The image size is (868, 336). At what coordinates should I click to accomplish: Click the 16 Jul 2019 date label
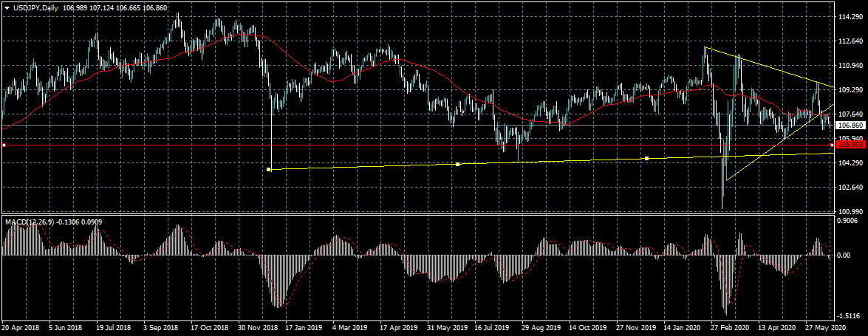pyautogui.click(x=492, y=328)
